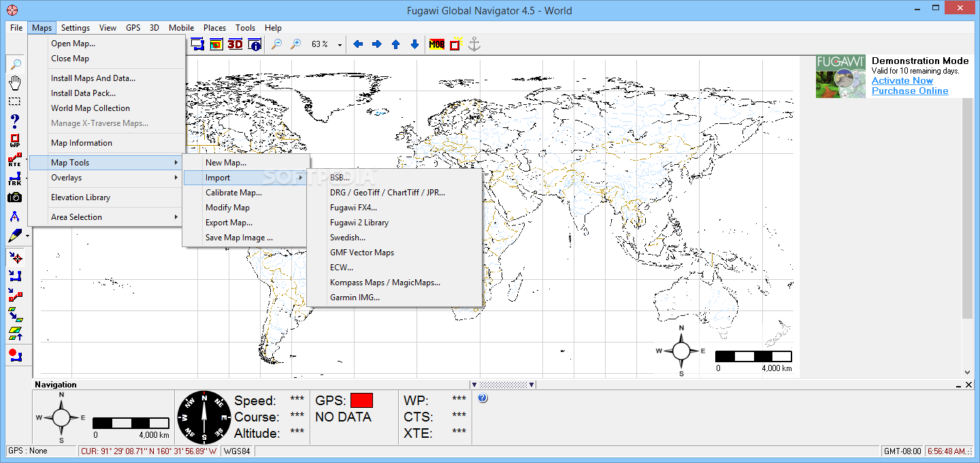Screen dimensions: 980x463
Task: Pan map up with blue arrow
Action: click(x=395, y=44)
